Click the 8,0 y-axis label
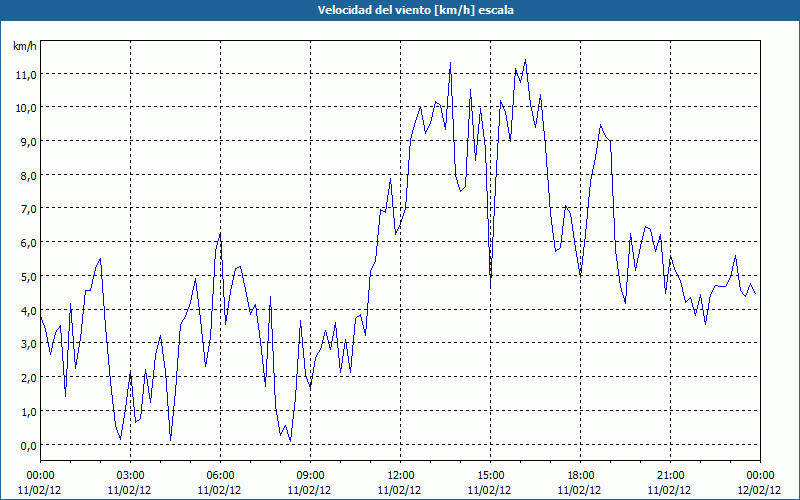 click(x=25, y=175)
